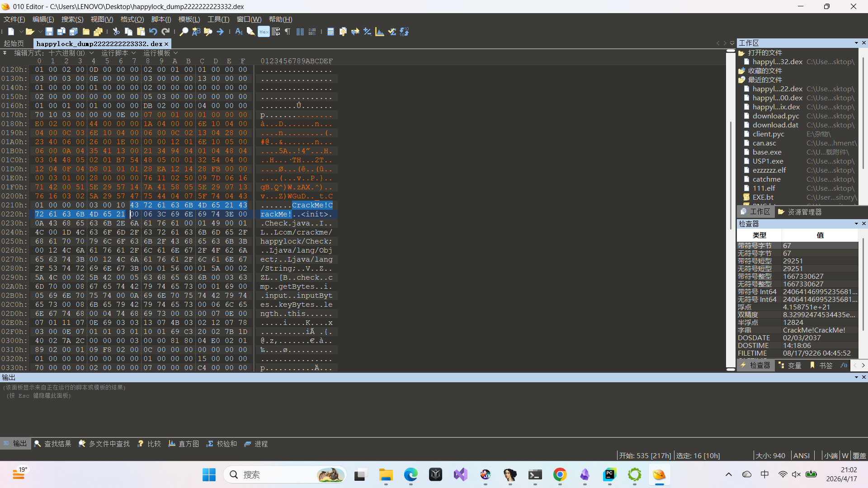868x488 pixels.
Task: Toggle overwrite mode in status bar
Action: click(x=859, y=455)
